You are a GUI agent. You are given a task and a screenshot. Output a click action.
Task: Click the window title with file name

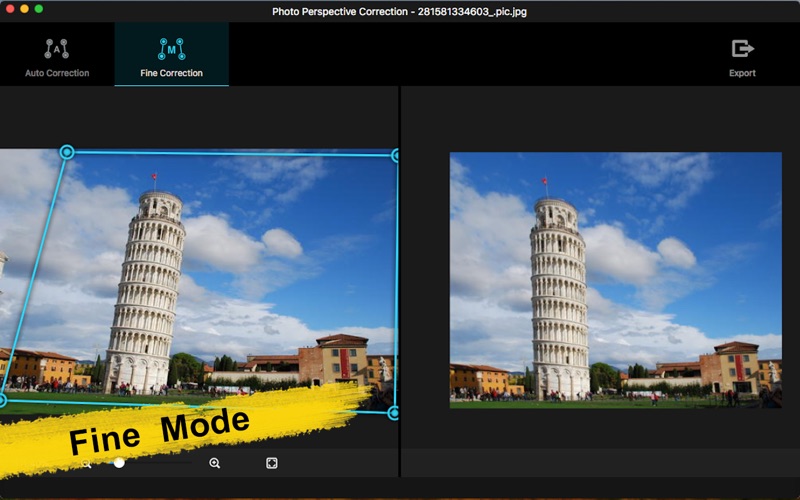pyautogui.click(x=400, y=11)
